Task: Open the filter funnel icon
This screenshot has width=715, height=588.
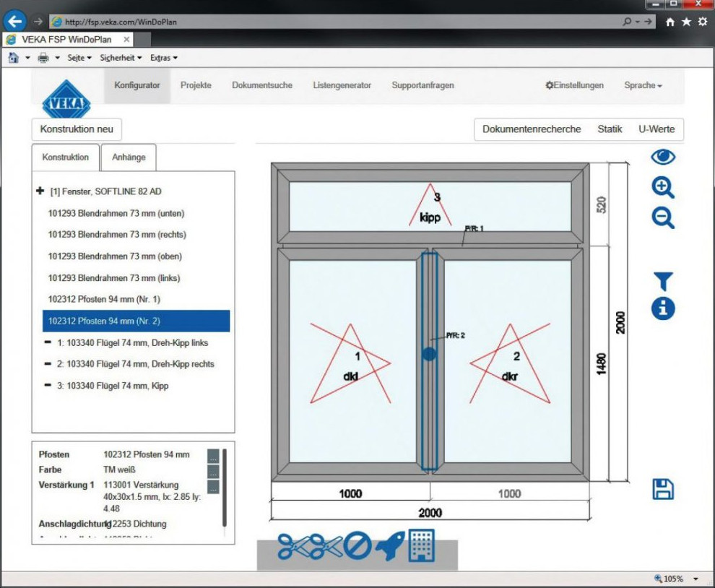Action: (662, 282)
